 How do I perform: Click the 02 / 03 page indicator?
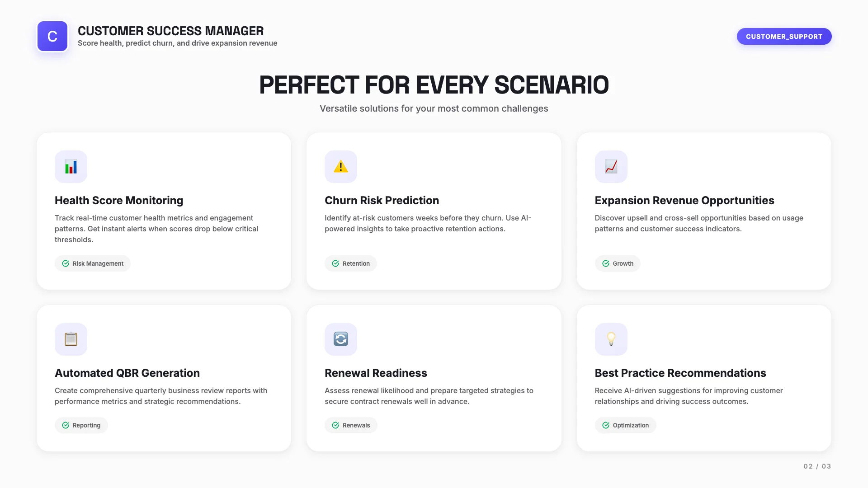tap(817, 466)
